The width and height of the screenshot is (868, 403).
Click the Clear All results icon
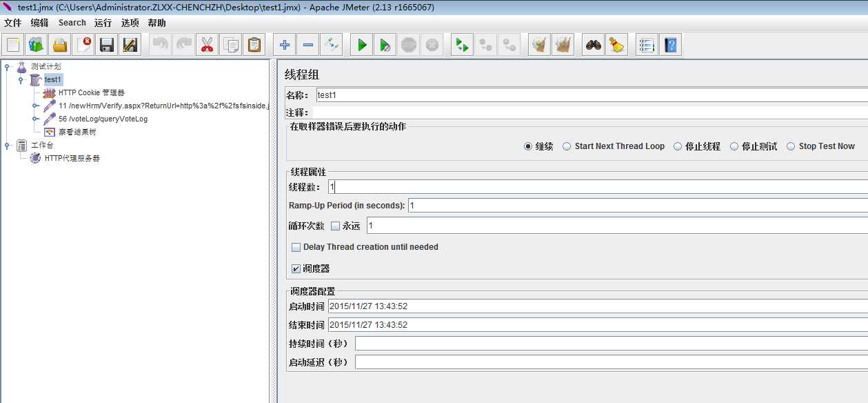(563, 46)
